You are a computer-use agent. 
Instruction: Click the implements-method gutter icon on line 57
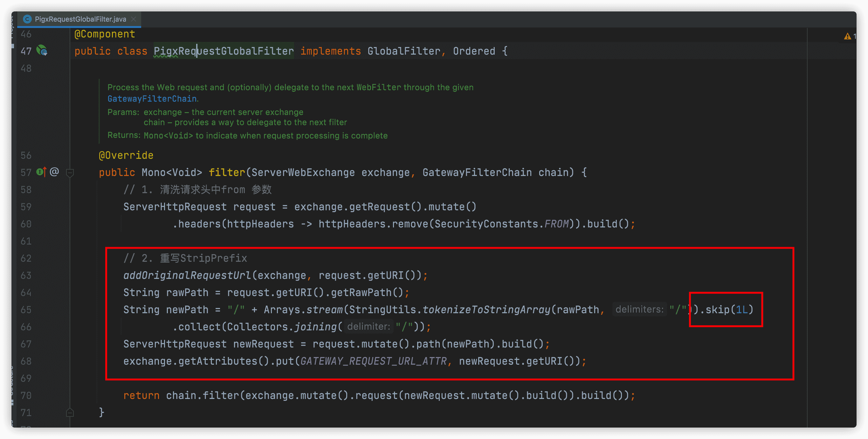41,172
